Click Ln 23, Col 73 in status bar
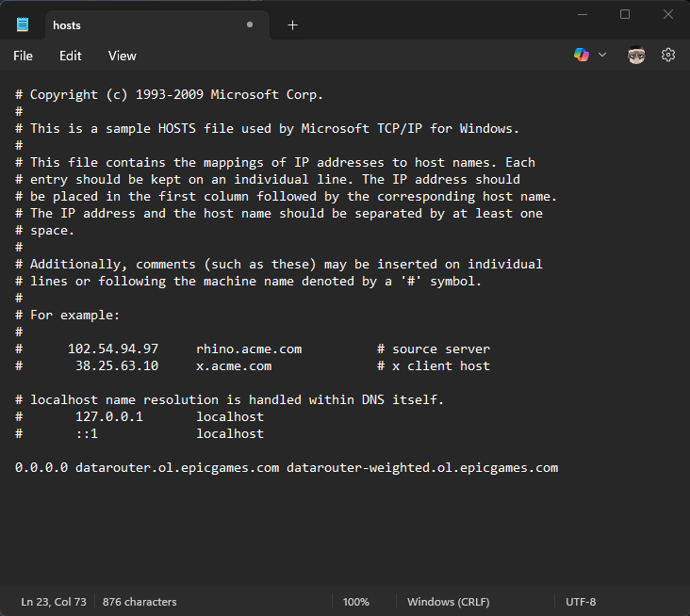This screenshot has height=616, width=690. (53, 602)
